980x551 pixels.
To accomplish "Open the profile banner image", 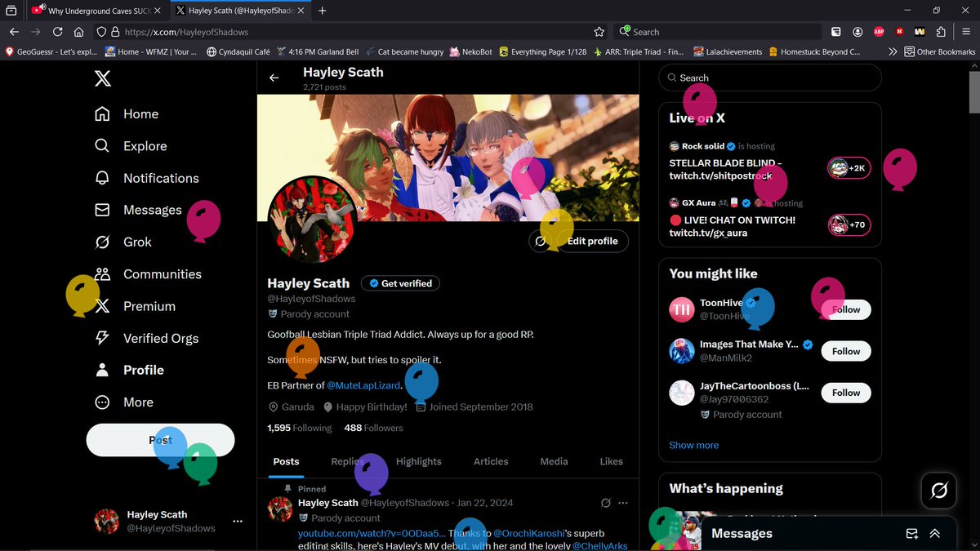I will point(448,158).
